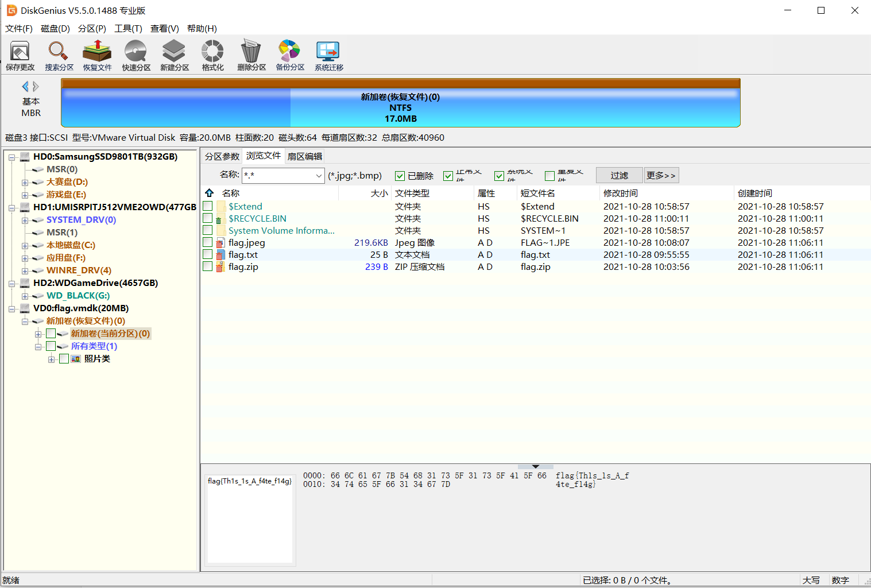This screenshot has width=871, height=588.
Task: Switch to the 浏览文件 tab
Action: coord(264,156)
